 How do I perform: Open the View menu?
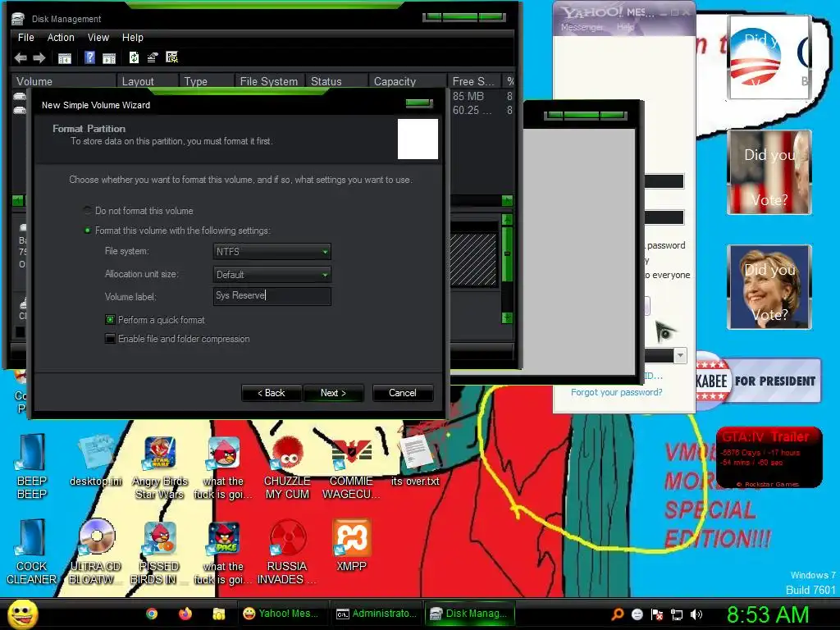click(x=98, y=38)
